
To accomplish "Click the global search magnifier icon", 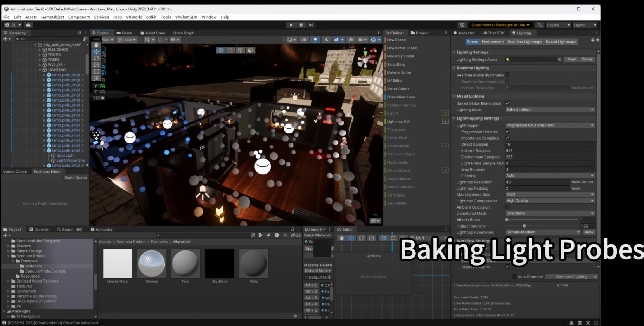I will coord(539,25).
